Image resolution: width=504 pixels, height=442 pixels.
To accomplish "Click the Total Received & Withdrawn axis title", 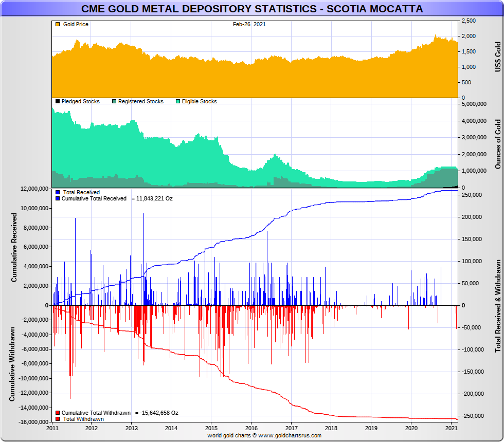I will coord(498,306).
